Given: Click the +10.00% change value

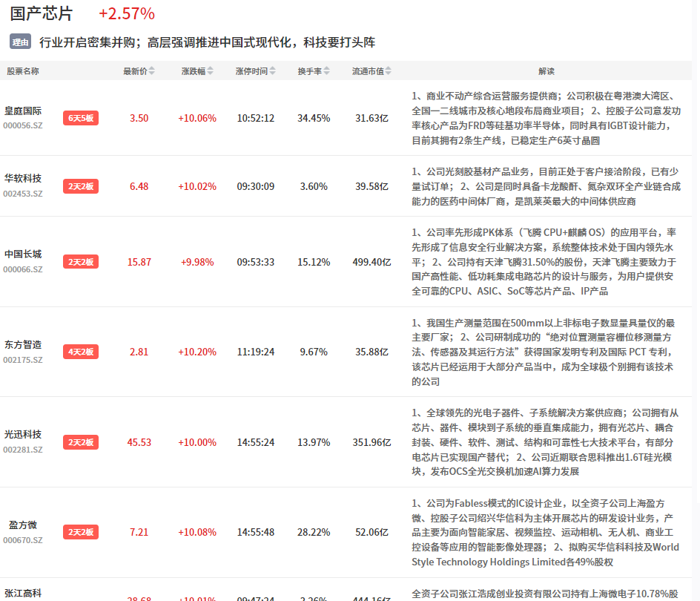Looking at the screenshot, I should pyautogui.click(x=197, y=442).
